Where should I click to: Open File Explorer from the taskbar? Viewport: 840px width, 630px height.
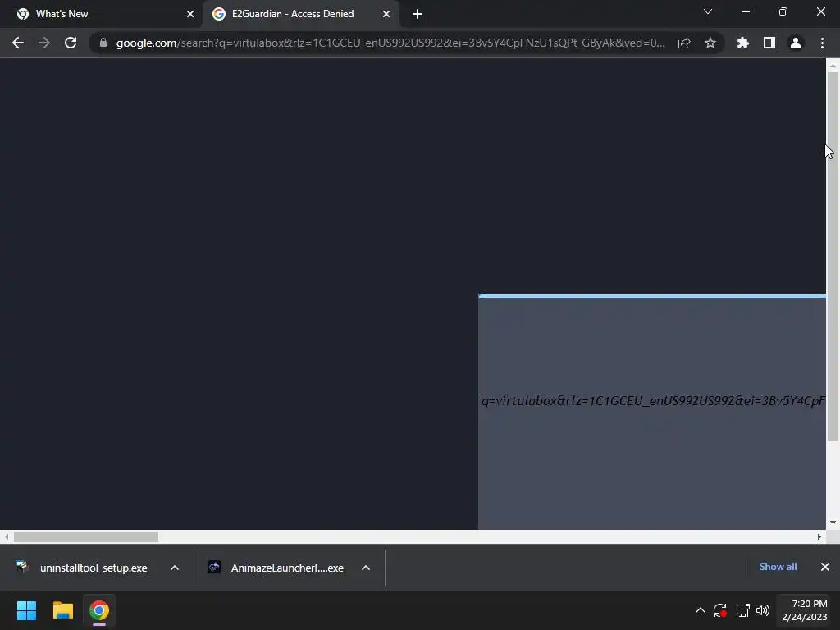tap(62, 610)
